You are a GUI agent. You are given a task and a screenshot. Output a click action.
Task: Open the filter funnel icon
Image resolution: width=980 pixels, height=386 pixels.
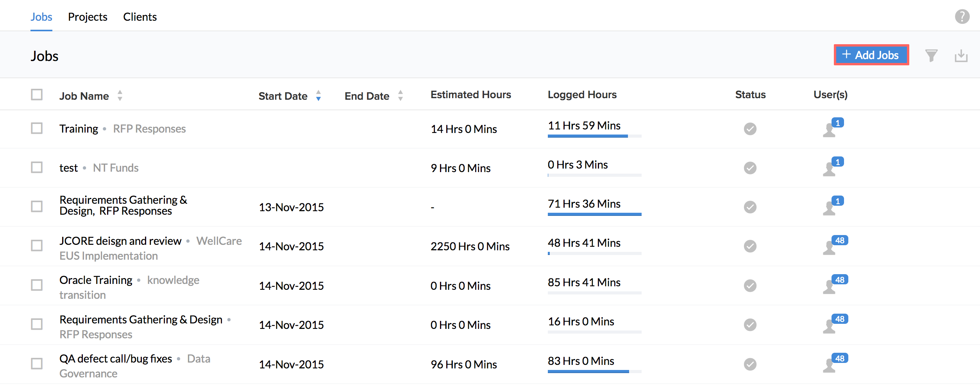click(931, 56)
